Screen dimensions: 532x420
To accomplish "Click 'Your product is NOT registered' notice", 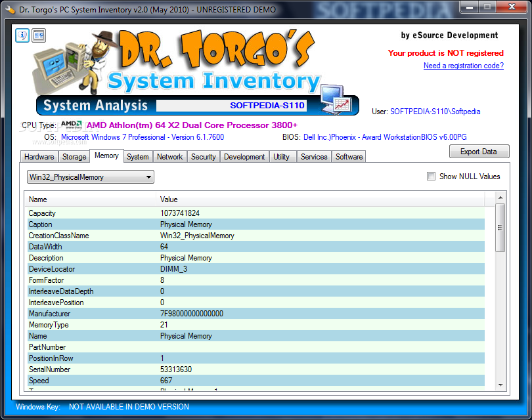I will pyautogui.click(x=446, y=53).
